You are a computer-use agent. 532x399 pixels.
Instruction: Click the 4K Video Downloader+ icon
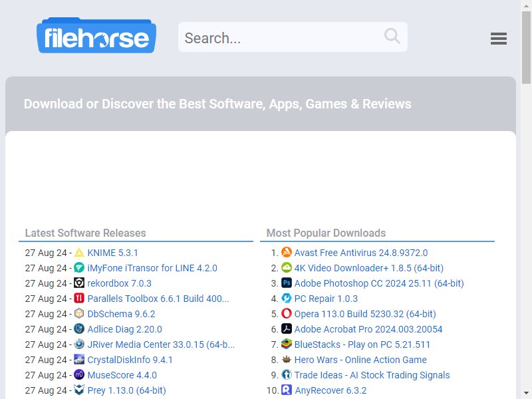click(287, 268)
